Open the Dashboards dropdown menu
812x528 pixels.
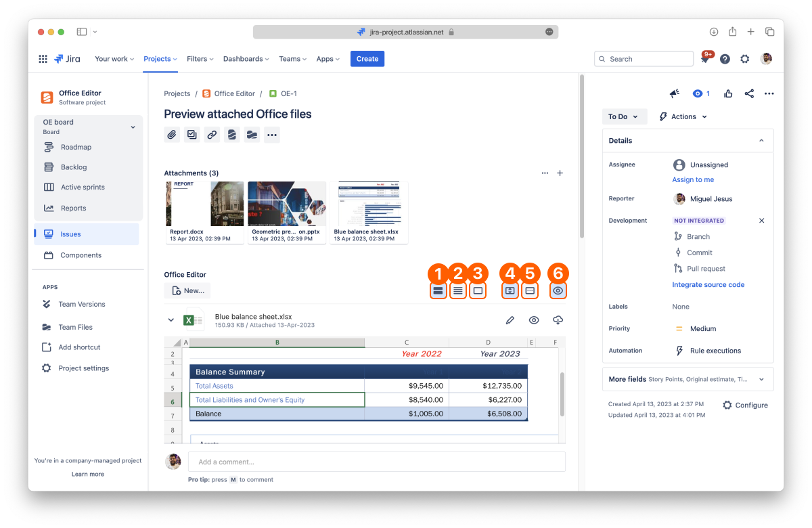pyautogui.click(x=246, y=59)
